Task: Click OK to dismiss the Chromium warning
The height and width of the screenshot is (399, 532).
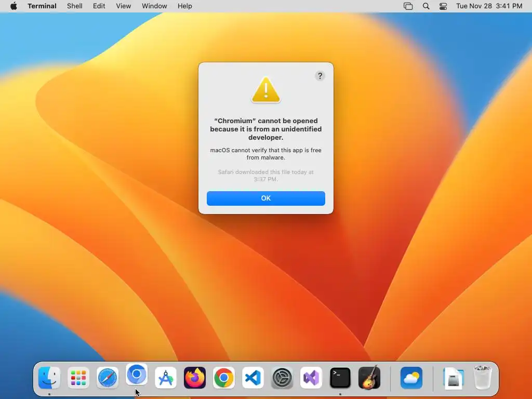Action: (266, 198)
